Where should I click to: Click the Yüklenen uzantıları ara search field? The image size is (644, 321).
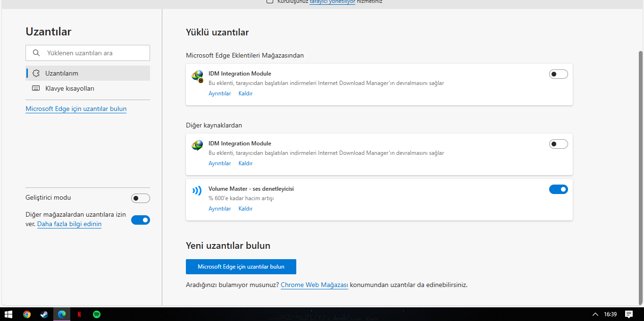[x=88, y=53]
